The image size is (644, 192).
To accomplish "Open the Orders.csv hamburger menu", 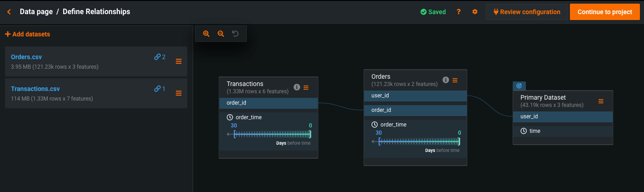I will click(179, 61).
